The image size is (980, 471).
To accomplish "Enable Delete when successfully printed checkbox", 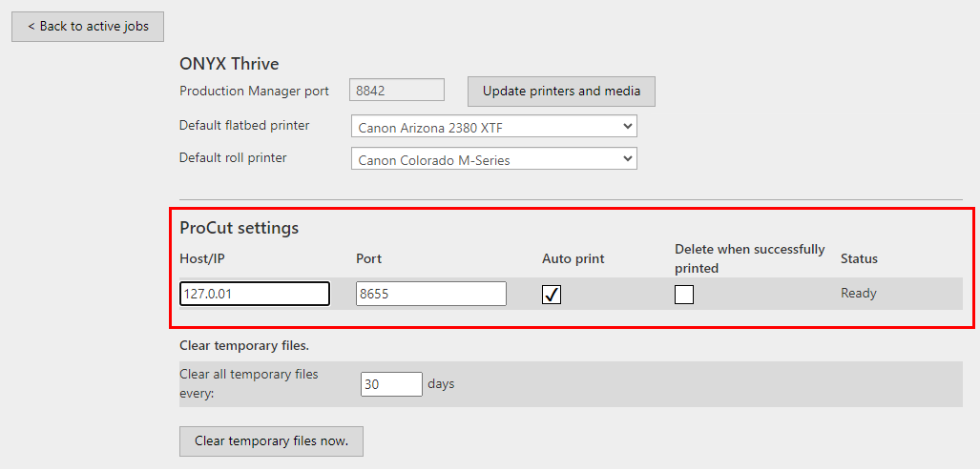I will click(x=684, y=295).
